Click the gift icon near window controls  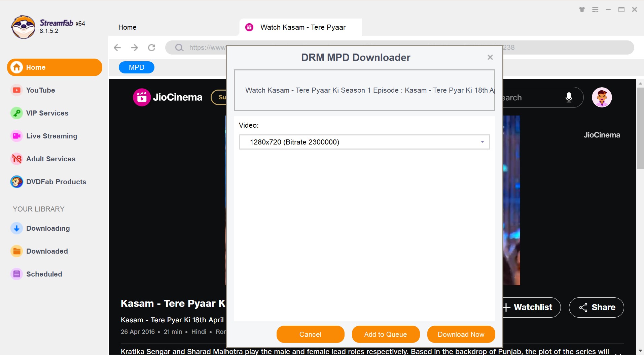(x=582, y=9)
